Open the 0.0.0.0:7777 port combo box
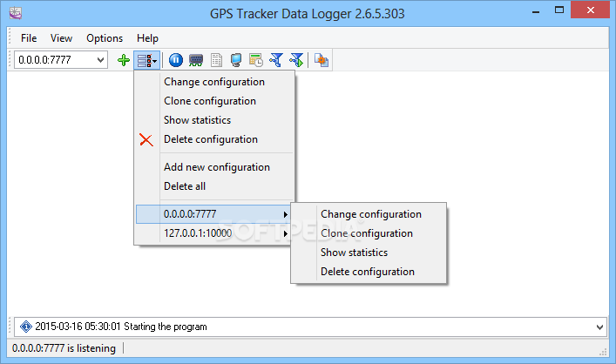 (x=61, y=60)
